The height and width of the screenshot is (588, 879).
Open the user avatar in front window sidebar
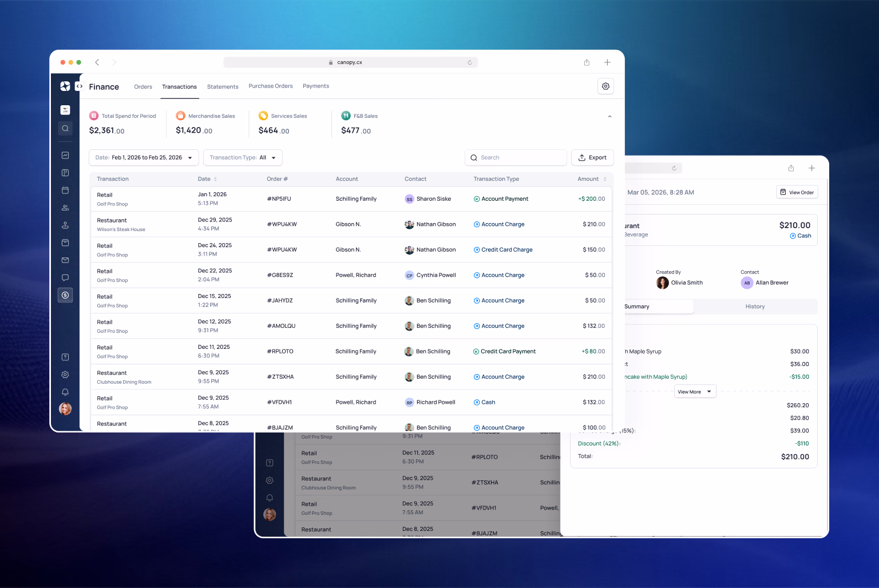tap(65, 408)
